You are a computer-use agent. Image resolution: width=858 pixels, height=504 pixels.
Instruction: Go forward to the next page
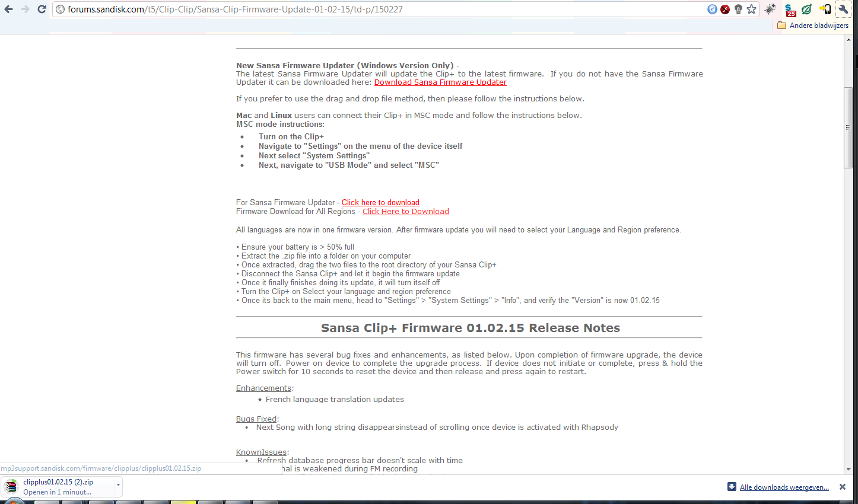click(25, 9)
